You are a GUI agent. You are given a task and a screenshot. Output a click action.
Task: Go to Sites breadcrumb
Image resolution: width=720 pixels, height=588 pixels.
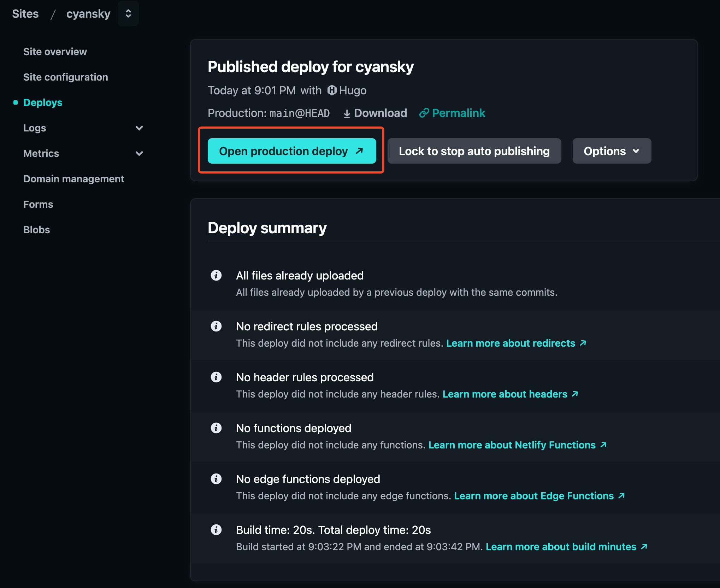[25, 14]
